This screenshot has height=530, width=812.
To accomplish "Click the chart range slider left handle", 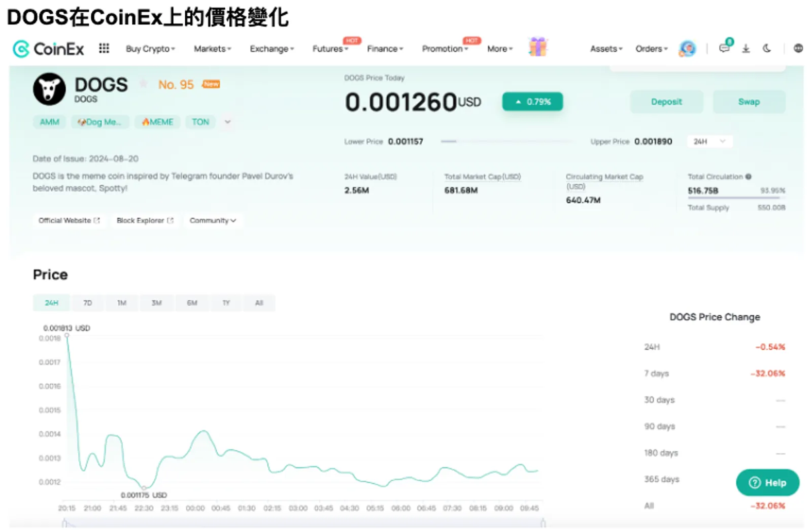I will coord(64,522).
